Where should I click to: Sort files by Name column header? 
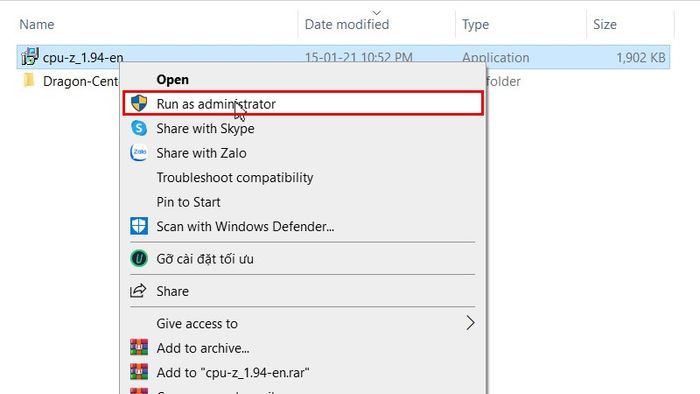tap(37, 24)
